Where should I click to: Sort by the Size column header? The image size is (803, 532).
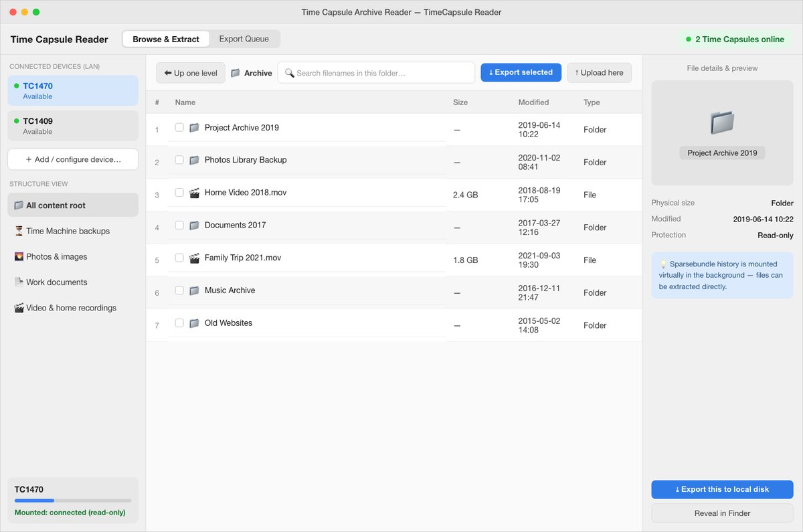point(460,102)
